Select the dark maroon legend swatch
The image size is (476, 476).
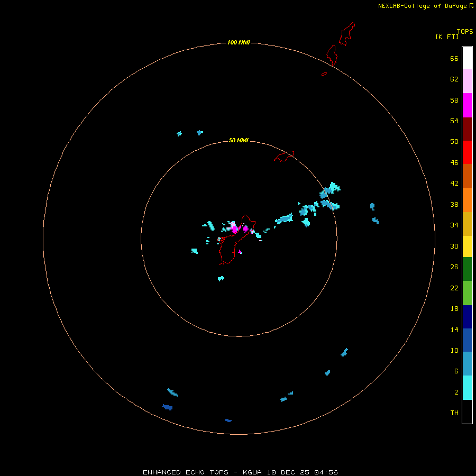pos(467,129)
